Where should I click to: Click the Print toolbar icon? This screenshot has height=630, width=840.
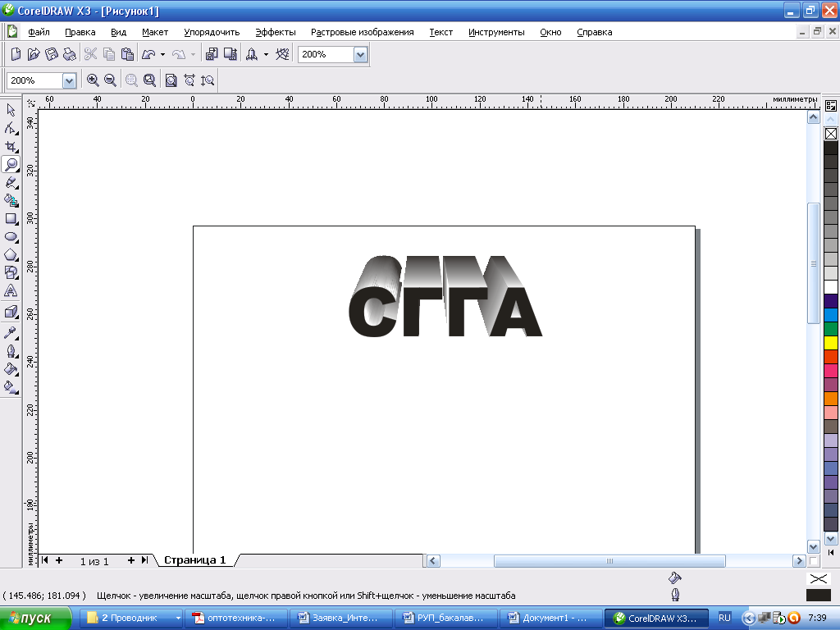(69, 54)
